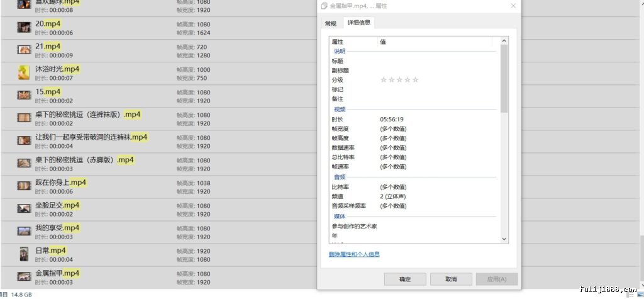Click the 年 property row
Image resolution: width=644 pixels, height=299 pixels.
point(413,235)
